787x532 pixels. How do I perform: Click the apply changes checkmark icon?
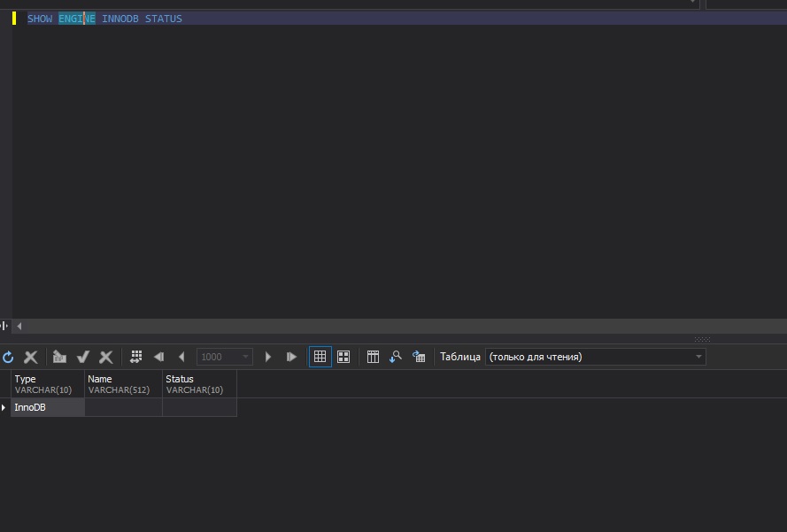coord(83,357)
